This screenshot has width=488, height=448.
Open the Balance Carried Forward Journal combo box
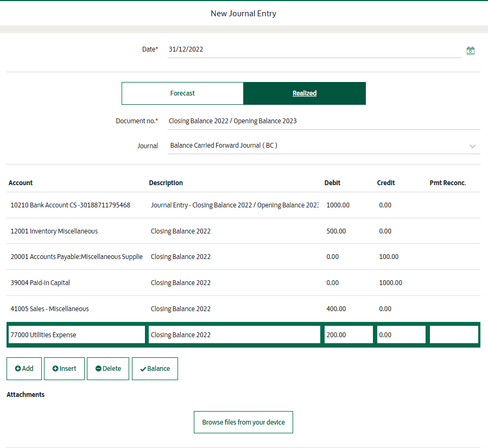click(x=315, y=146)
